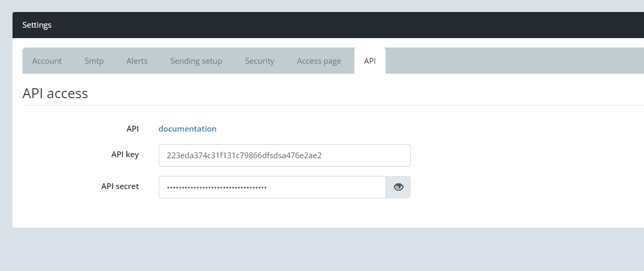Focus the API key text field

tap(284, 155)
